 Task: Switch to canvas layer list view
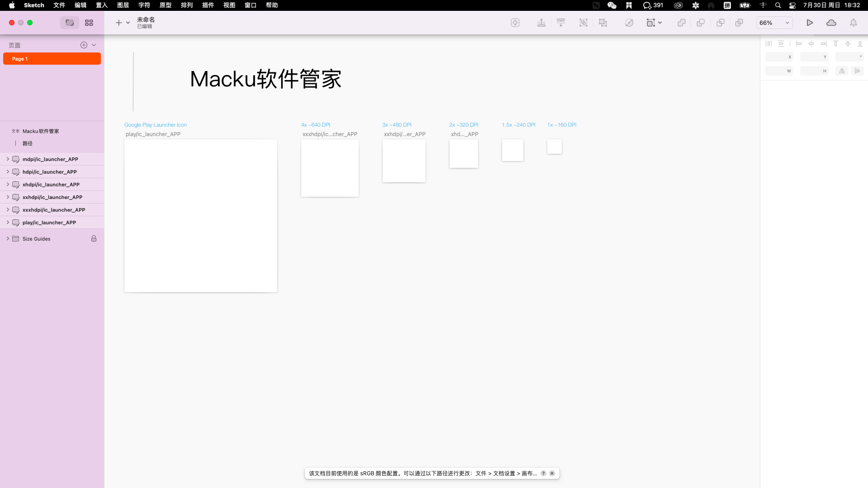tap(70, 23)
